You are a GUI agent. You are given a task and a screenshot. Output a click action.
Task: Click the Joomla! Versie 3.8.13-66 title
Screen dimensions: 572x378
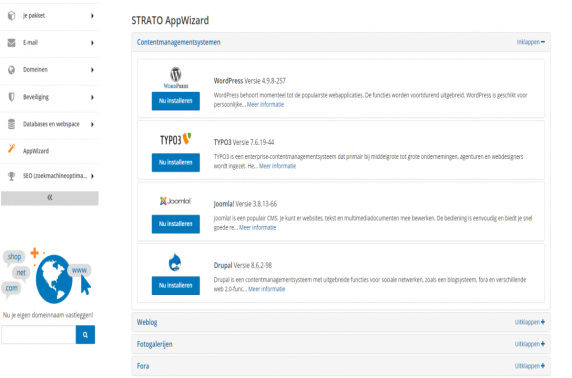click(245, 204)
